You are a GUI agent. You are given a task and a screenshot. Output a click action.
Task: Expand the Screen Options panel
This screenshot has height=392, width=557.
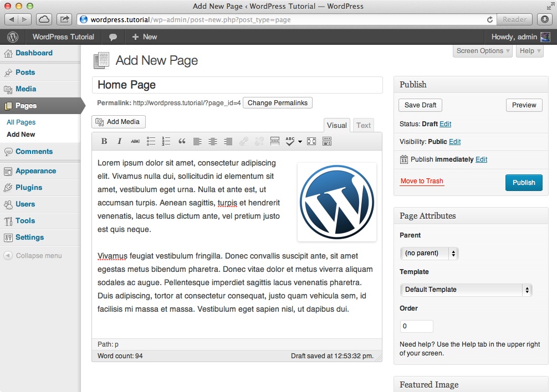point(483,51)
